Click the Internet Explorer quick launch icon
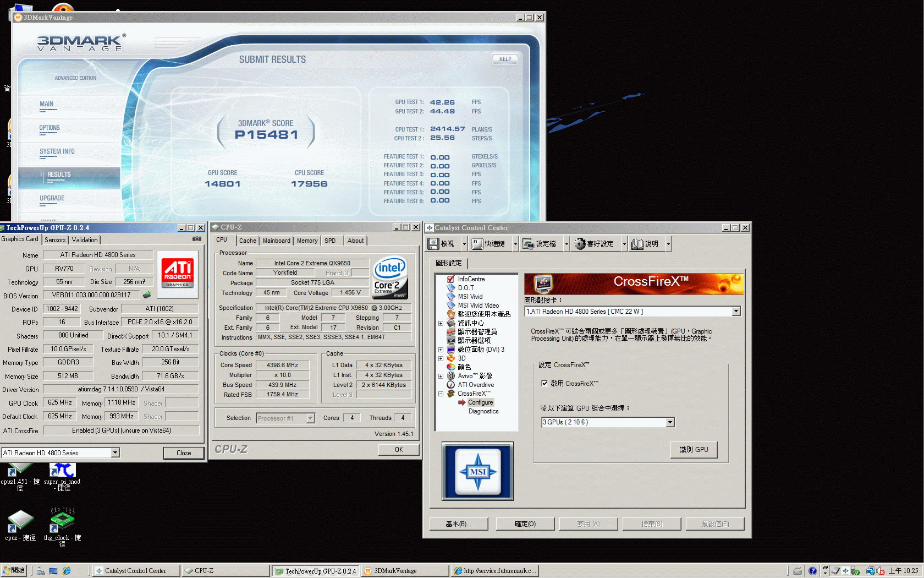The image size is (924, 578). click(67, 571)
